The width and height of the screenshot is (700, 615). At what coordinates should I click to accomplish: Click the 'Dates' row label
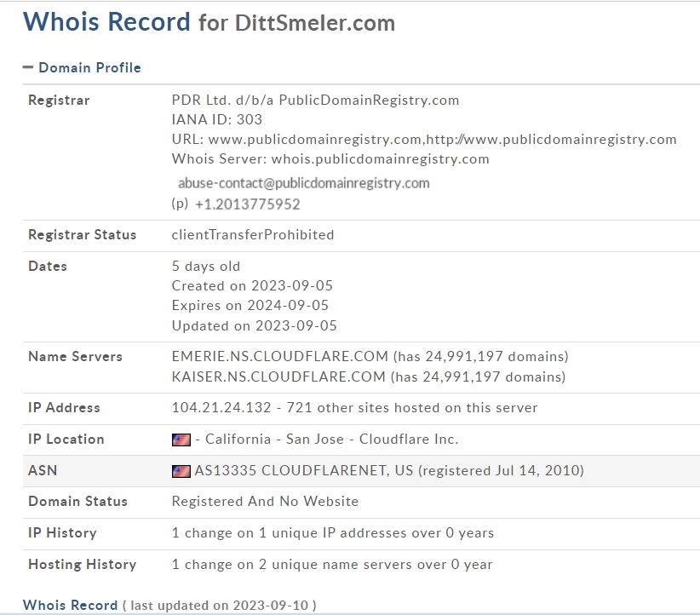coord(48,266)
